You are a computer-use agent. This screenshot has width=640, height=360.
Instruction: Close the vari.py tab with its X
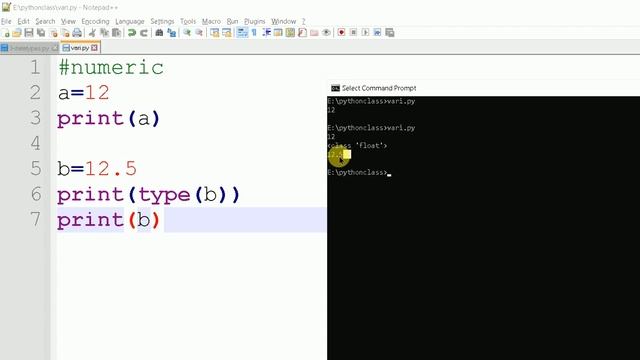click(x=94, y=48)
